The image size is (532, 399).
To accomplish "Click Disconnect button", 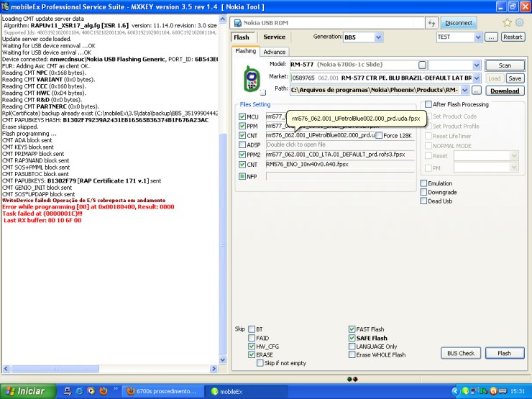I will (x=459, y=23).
